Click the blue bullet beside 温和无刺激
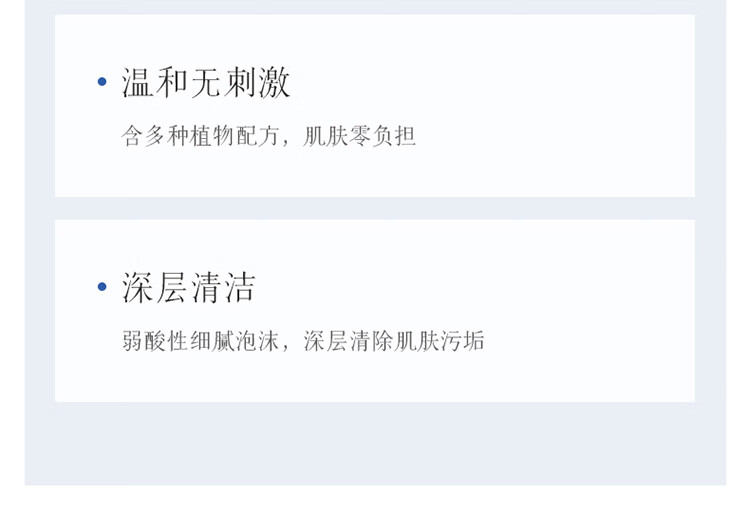The image size is (750, 530). tap(102, 82)
